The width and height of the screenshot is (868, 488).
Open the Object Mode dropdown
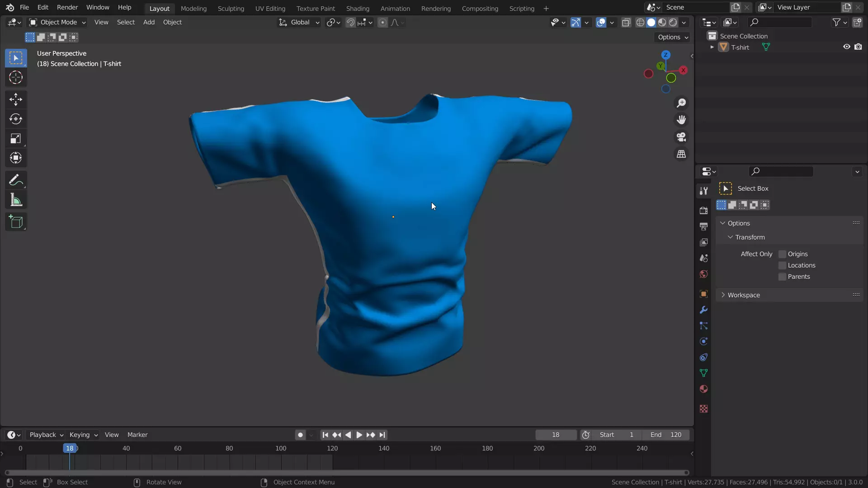(57, 22)
